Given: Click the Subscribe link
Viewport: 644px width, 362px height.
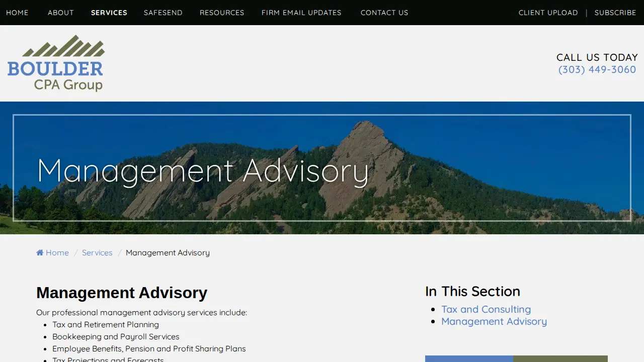Looking at the screenshot, I should 615,13.
